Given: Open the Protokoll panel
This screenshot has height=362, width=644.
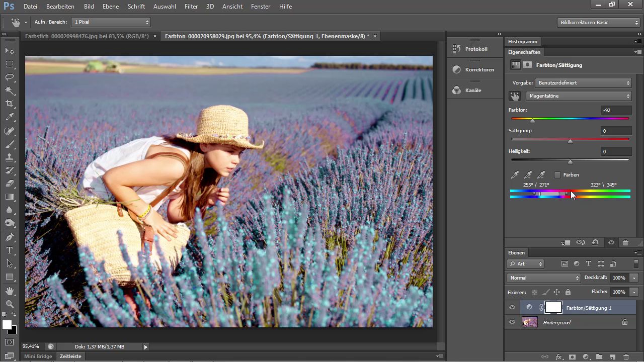Looking at the screenshot, I should [x=470, y=49].
